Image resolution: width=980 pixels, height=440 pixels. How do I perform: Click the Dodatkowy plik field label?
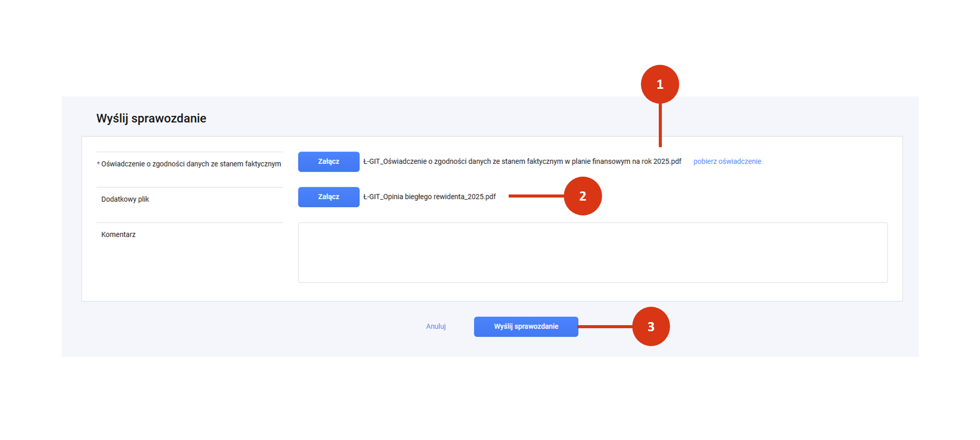[125, 199]
